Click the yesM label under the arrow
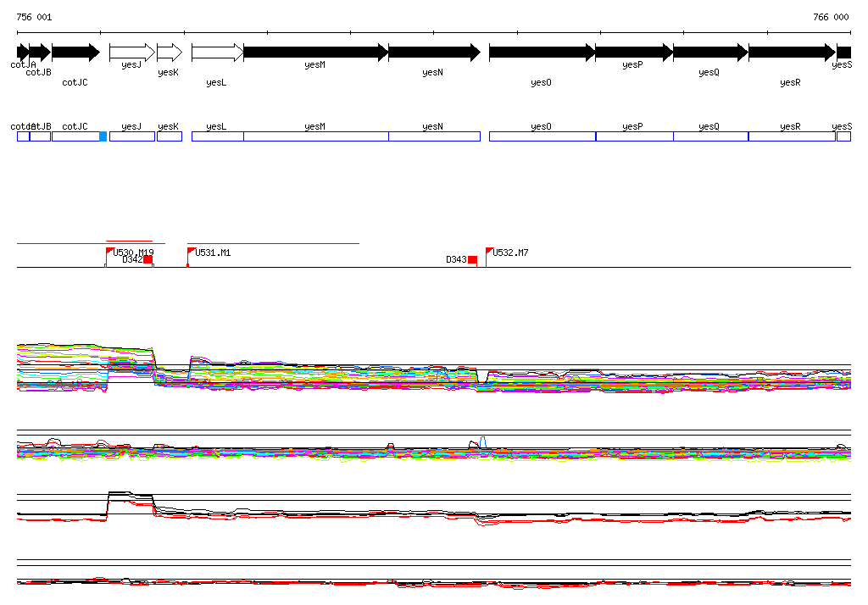Image resolution: width=868 pixels, height=605 pixels. 315,64
